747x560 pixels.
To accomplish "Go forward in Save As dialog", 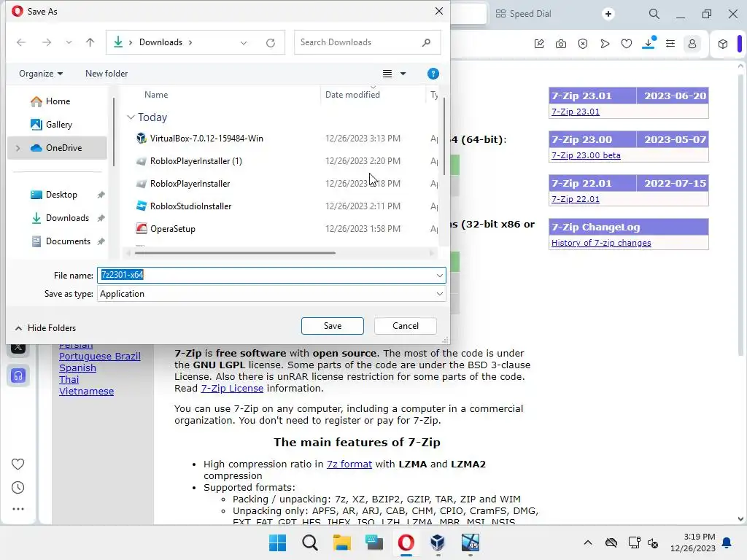I will [x=47, y=42].
